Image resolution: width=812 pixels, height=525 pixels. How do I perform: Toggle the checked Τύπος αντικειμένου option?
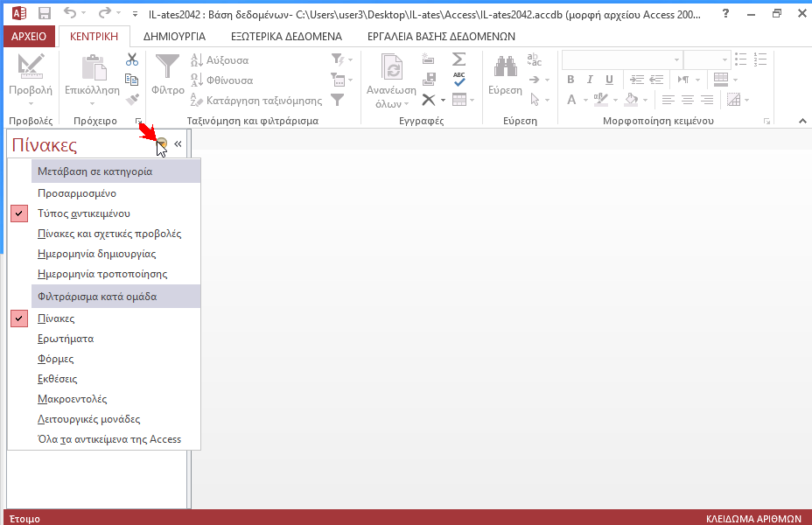click(104, 213)
